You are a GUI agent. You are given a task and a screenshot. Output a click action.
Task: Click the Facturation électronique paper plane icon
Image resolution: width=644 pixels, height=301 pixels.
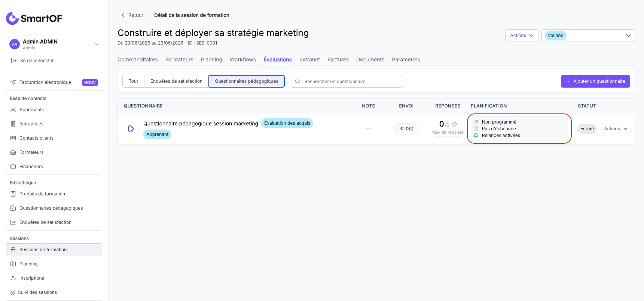click(x=13, y=82)
